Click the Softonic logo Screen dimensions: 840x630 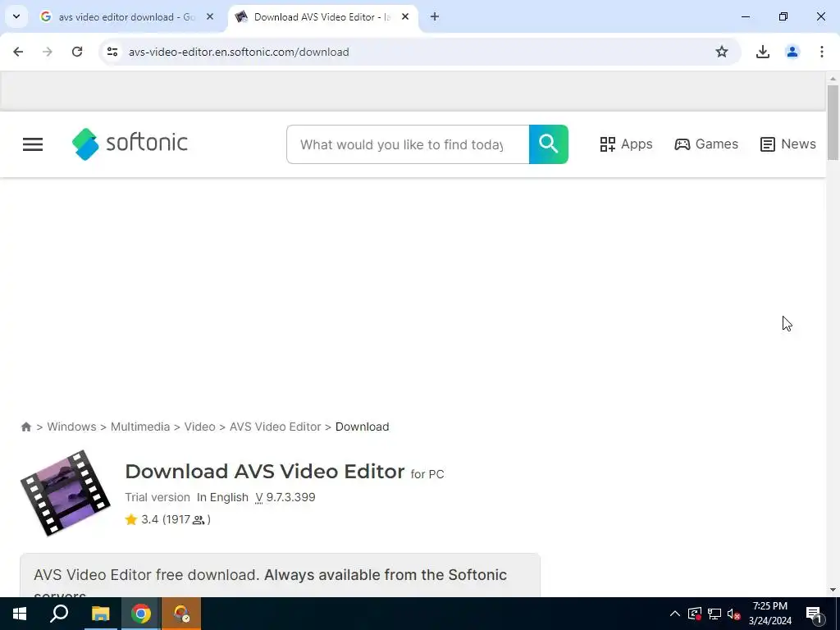tap(130, 144)
